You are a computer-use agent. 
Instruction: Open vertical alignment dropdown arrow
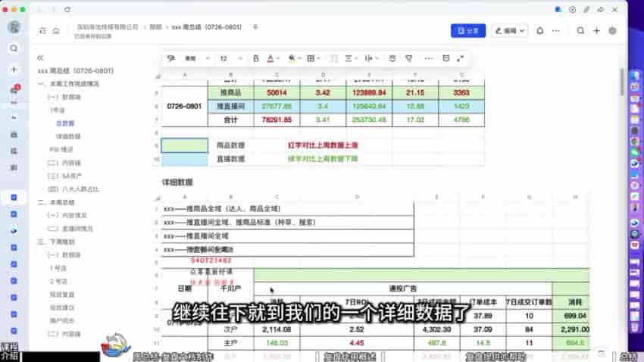[x=377, y=58]
